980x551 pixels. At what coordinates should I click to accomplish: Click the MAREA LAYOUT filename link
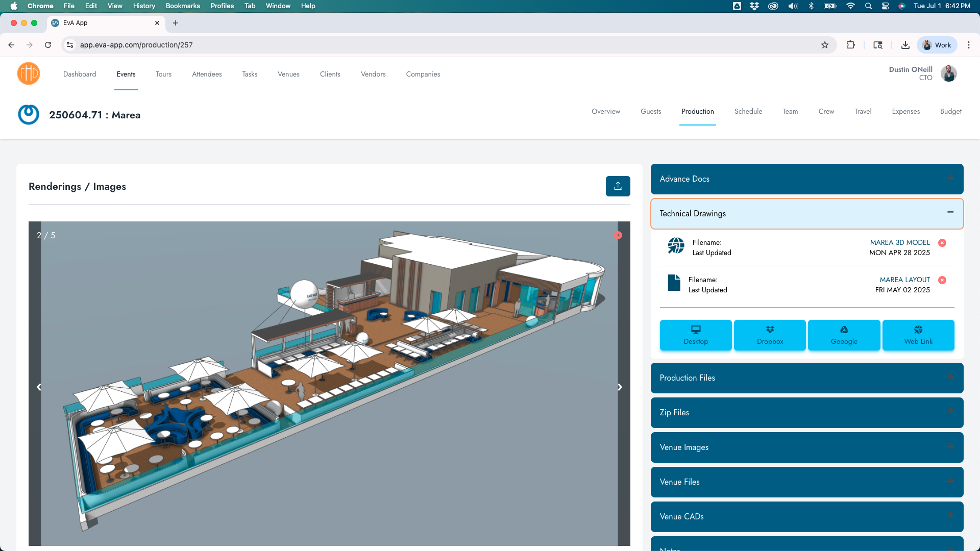click(904, 280)
